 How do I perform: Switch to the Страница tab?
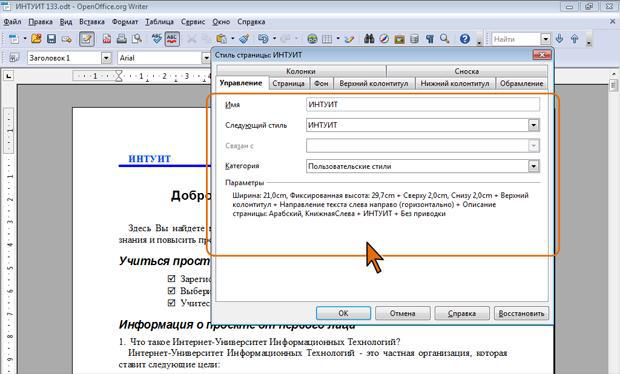point(288,83)
